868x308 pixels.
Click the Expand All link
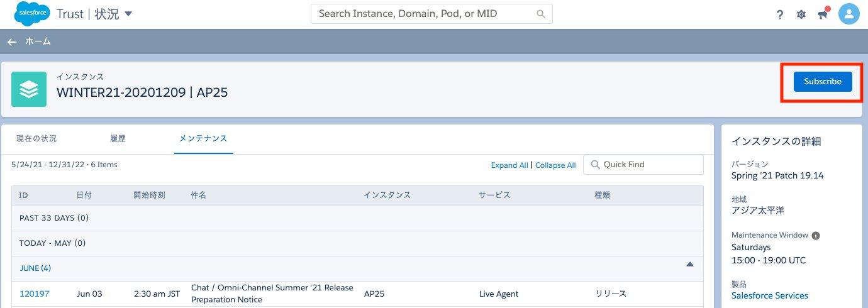tap(509, 165)
